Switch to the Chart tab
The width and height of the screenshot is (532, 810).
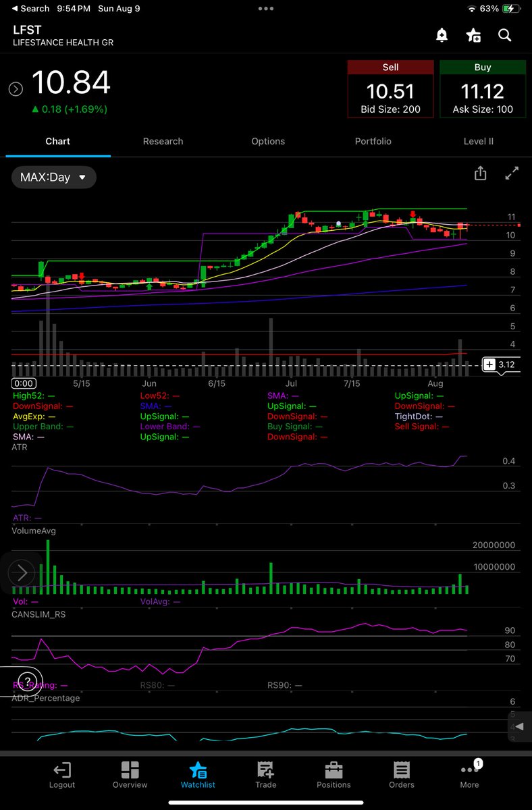[x=57, y=141]
